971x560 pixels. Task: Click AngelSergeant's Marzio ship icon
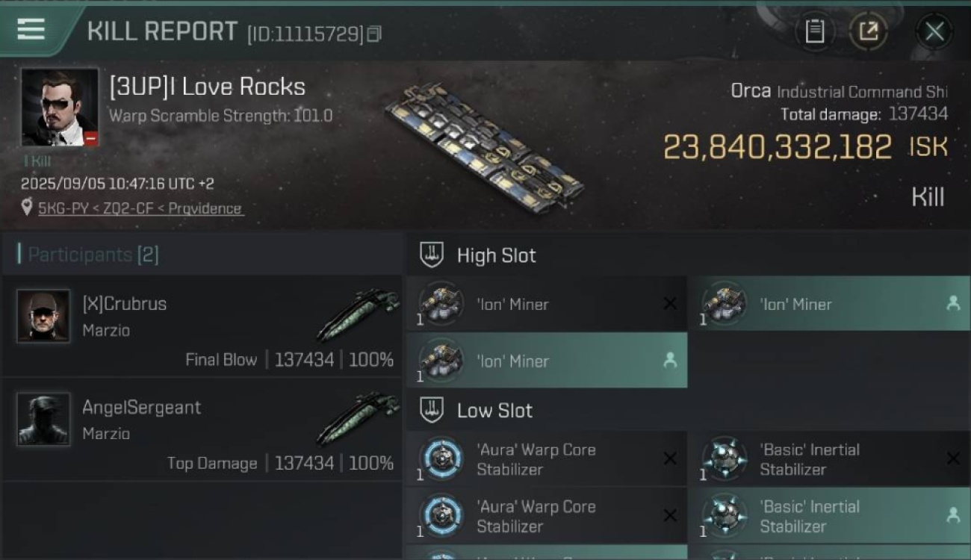(x=357, y=418)
